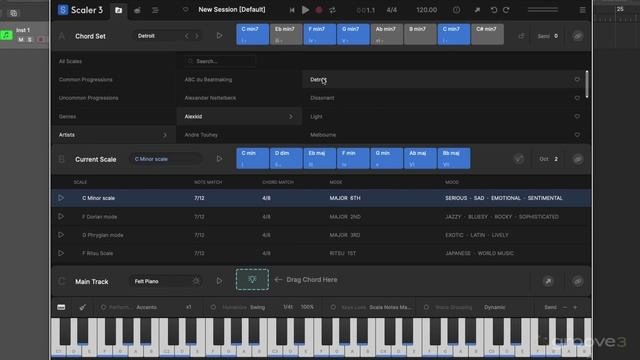Select the D dim scale chord
This screenshot has width=640, height=360.
[286, 158]
